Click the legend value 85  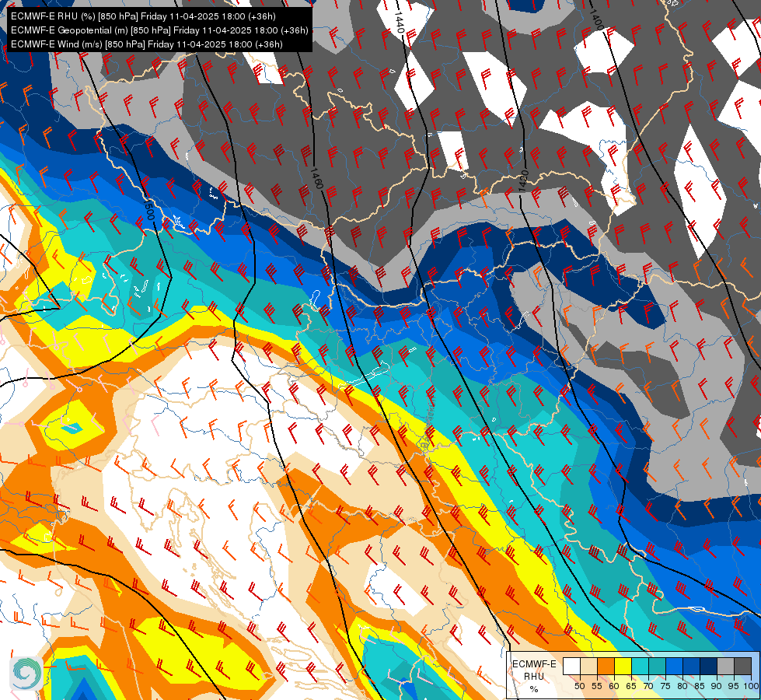tap(700, 687)
